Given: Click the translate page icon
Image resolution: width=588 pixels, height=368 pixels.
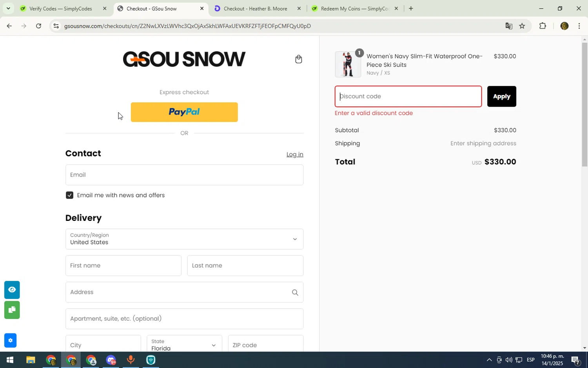Looking at the screenshot, I should pos(509,26).
